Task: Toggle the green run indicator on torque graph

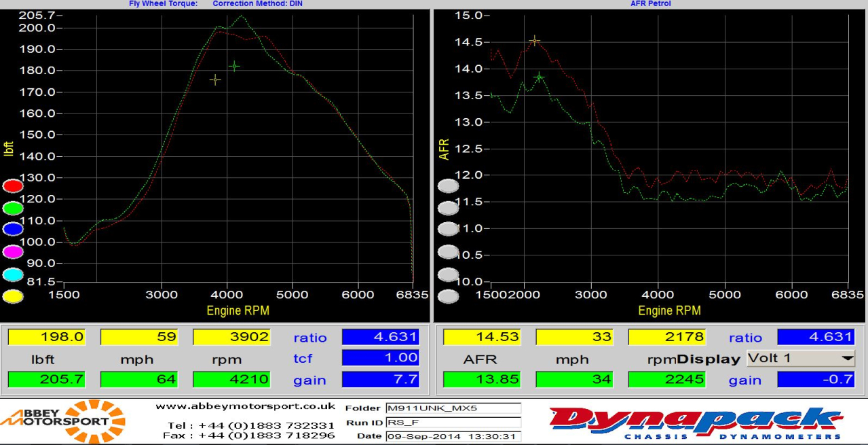Action: point(13,208)
